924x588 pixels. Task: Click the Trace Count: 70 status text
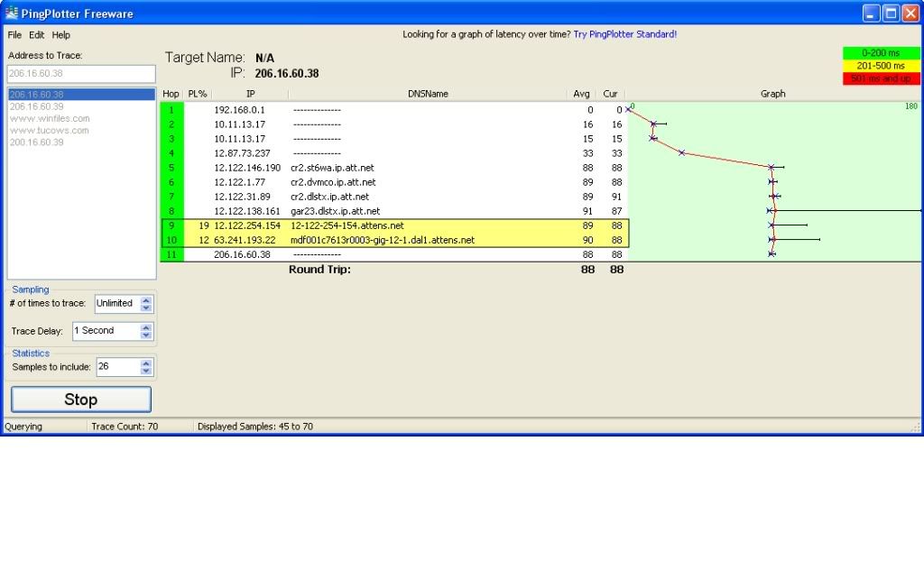tap(125, 427)
